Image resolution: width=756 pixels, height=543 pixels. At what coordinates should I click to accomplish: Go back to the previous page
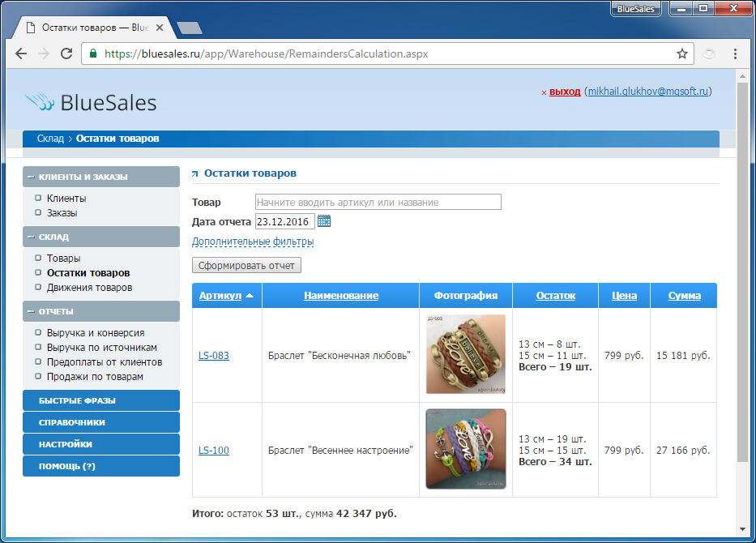[x=21, y=54]
